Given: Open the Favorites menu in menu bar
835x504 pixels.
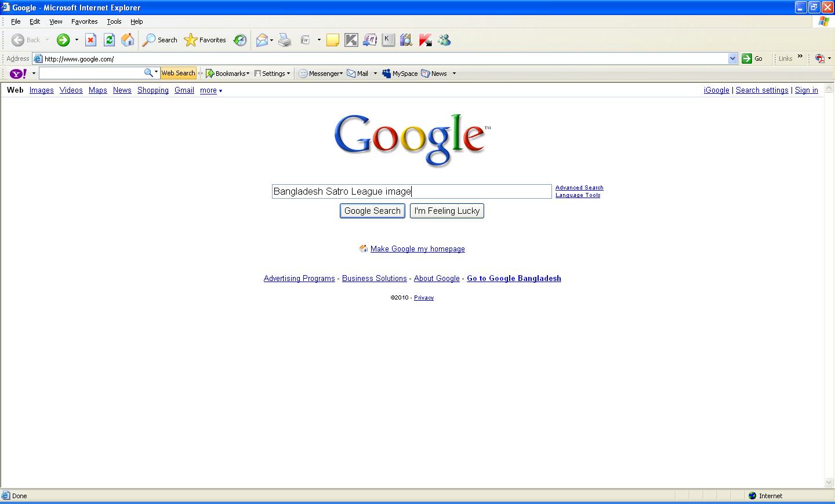Looking at the screenshot, I should pyautogui.click(x=85, y=21).
